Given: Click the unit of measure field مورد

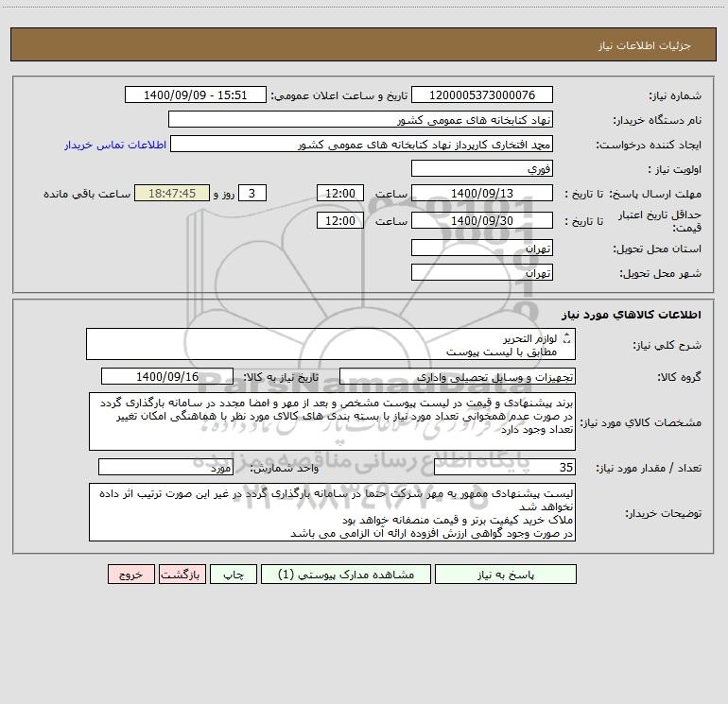Looking at the screenshot, I should tap(165, 468).
